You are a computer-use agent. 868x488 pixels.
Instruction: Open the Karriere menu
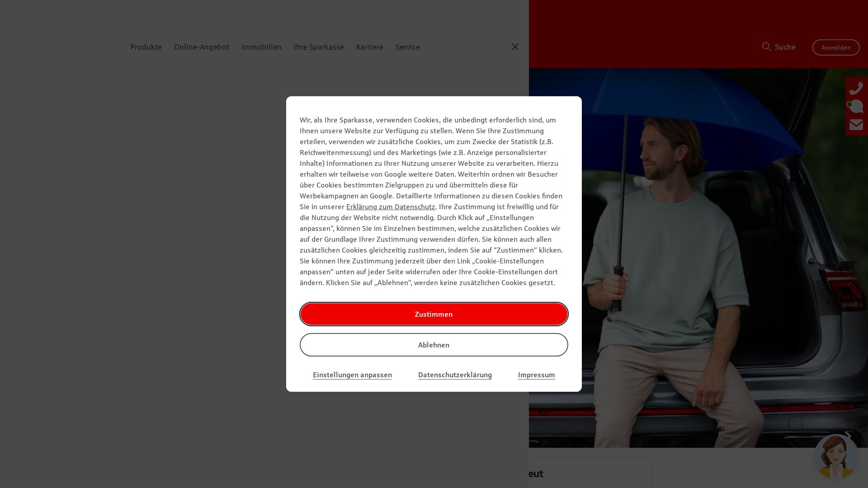tap(370, 47)
